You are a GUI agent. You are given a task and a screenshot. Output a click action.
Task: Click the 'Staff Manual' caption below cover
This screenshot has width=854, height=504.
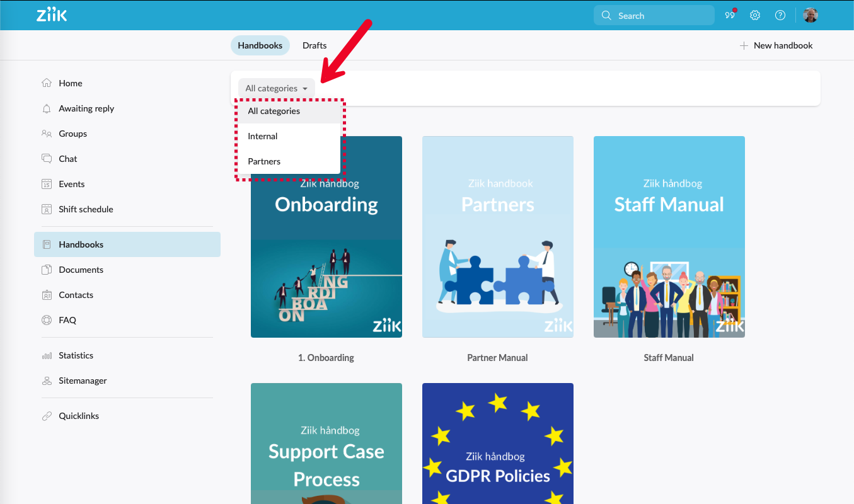pos(669,358)
